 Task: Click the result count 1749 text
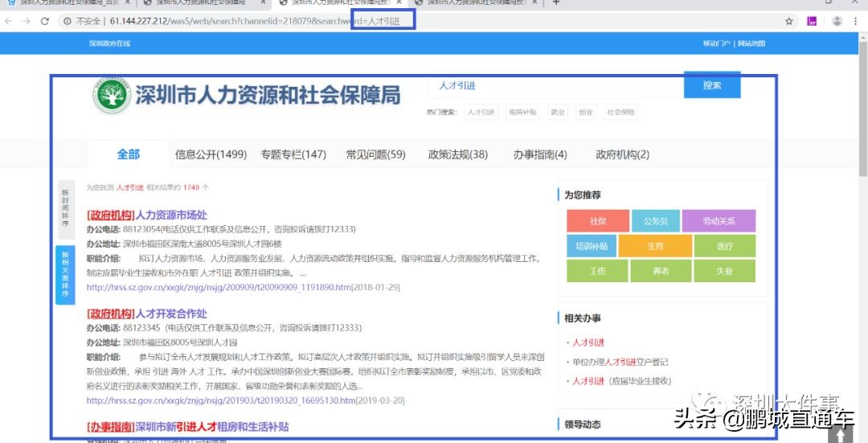click(191, 187)
